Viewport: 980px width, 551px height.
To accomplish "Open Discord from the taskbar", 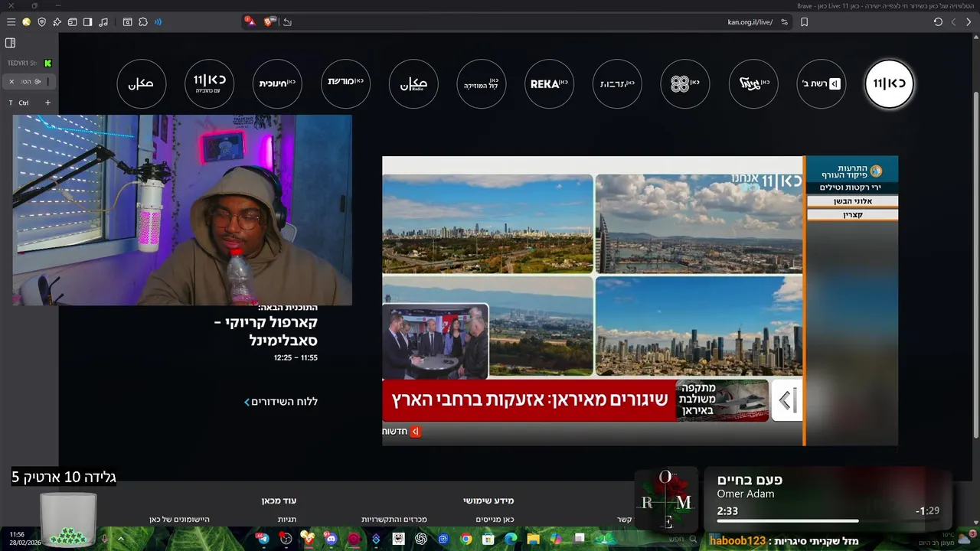I will tap(331, 539).
